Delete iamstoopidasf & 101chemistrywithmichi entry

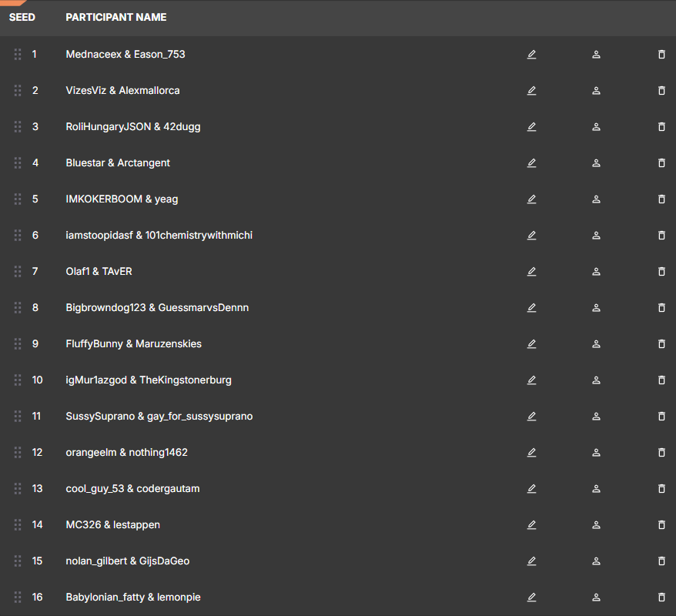[661, 236]
